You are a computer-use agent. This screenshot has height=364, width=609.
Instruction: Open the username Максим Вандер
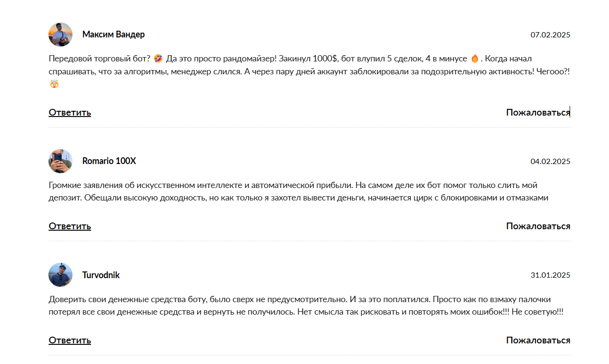click(113, 35)
